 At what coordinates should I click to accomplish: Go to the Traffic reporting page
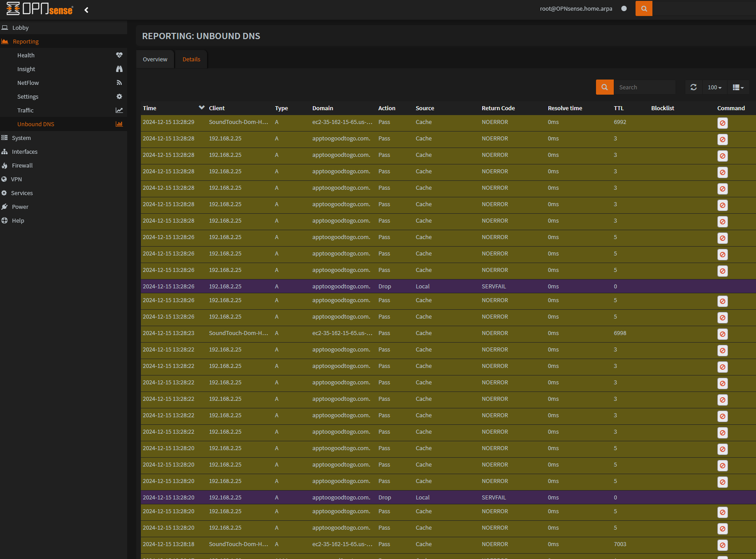[x=25, y=110]
